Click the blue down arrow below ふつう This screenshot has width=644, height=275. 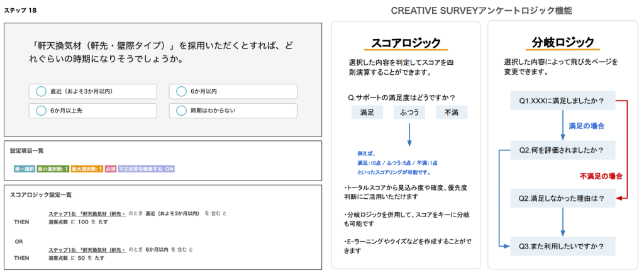(x=409, y=135)
